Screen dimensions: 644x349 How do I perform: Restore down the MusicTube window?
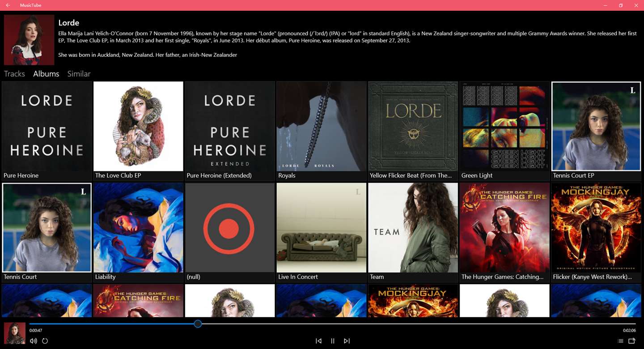tap(621, 5)
